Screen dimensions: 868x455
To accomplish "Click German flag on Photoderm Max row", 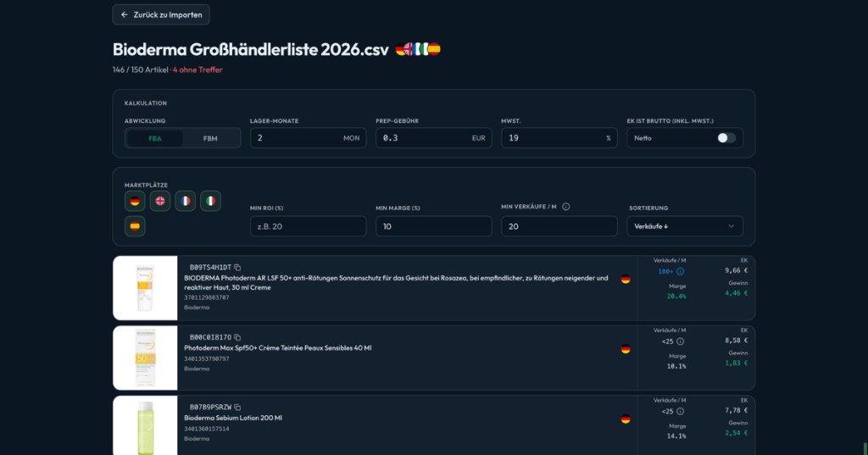I will [626, 349].
